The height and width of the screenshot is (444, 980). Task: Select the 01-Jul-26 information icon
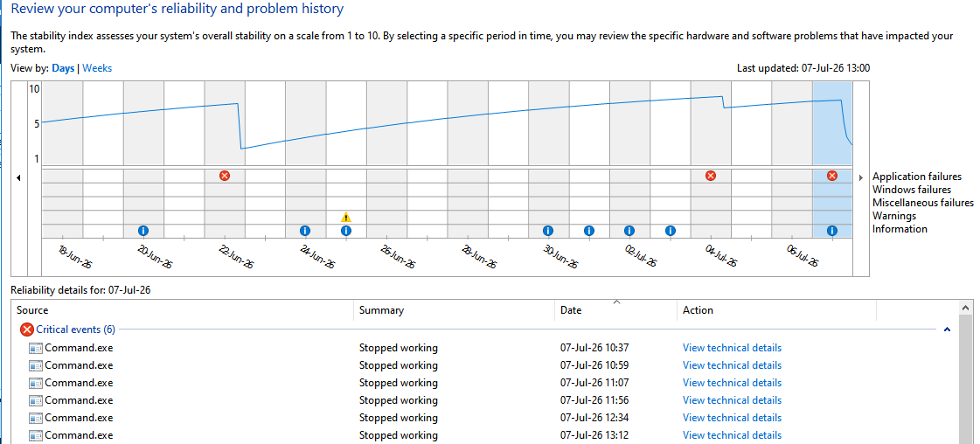point(588,231)
